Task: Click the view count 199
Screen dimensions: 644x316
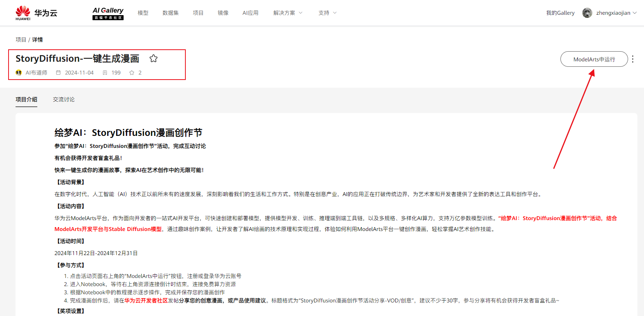Action: click(x=116, y=73)
